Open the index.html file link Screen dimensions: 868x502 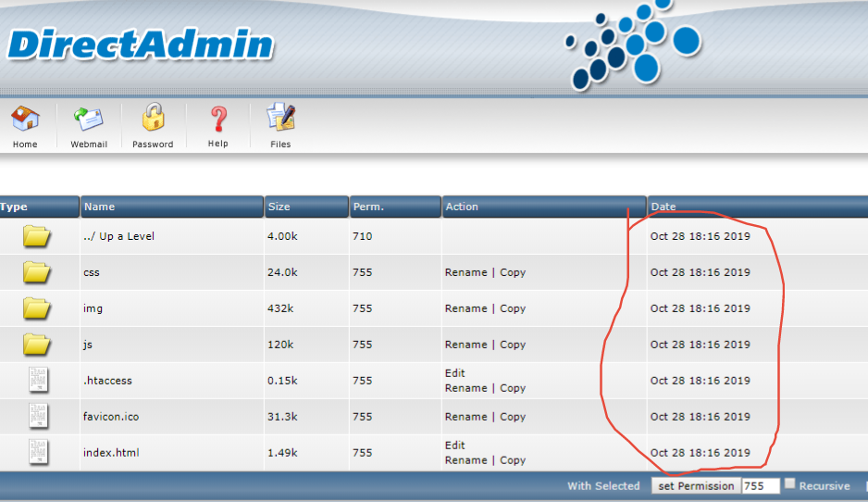111,453
